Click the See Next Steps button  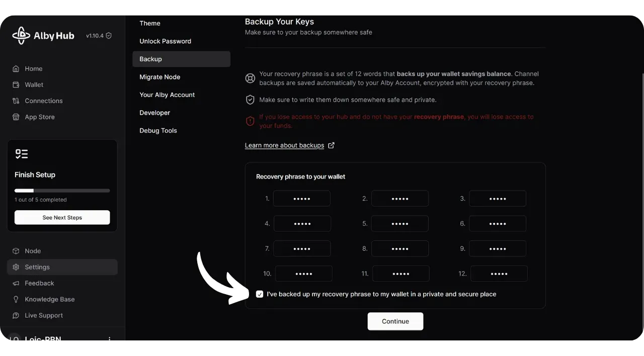coord(62,218)
